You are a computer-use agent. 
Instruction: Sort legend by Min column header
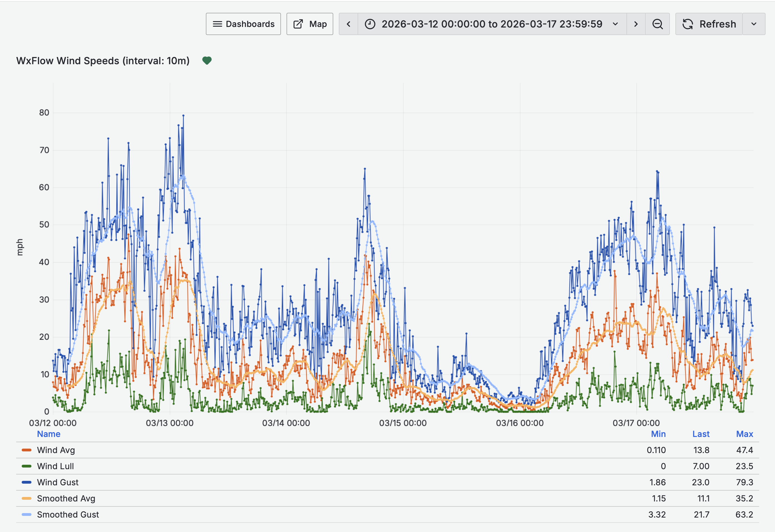tap(658, 434)
